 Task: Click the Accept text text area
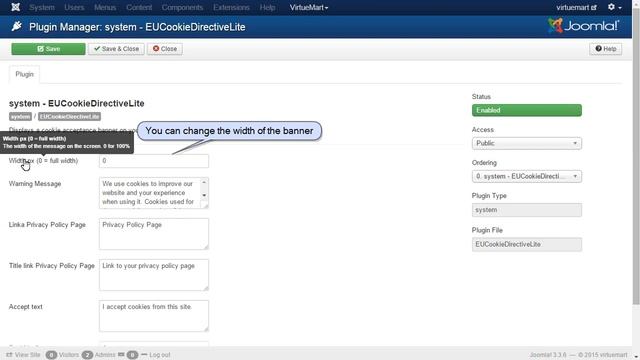tap(153, 316)
